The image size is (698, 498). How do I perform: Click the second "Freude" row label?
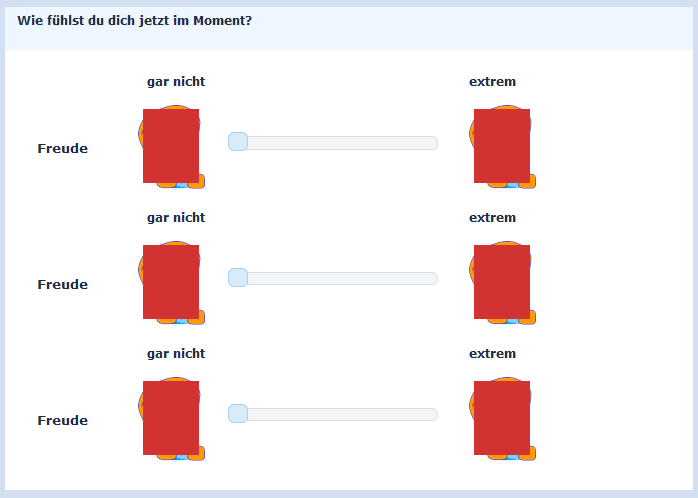pyautogui.click(x=62, y=285)
